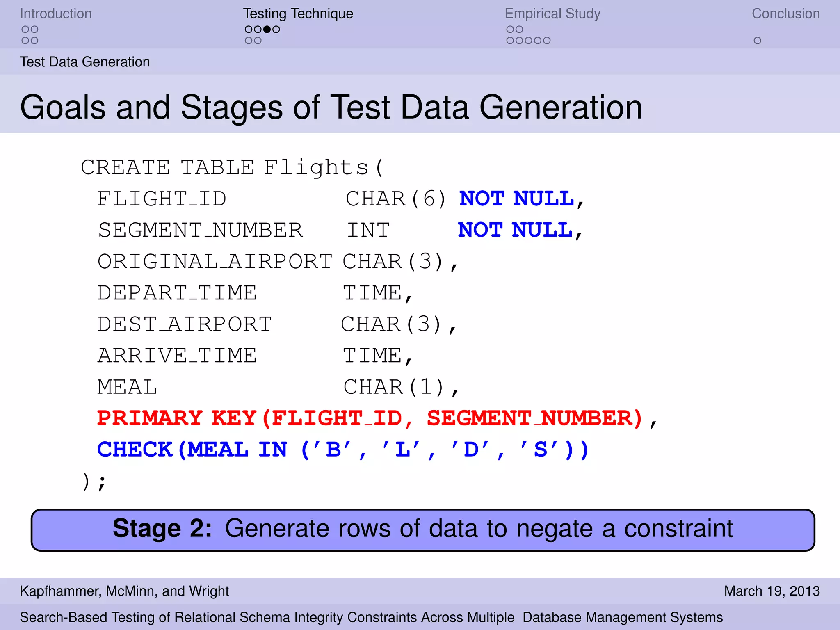The width and height of the screenshot is (840, 630).
Task: Click the blue CHECK(MEAL IN ...) constraint
Action: click(343, 450)
